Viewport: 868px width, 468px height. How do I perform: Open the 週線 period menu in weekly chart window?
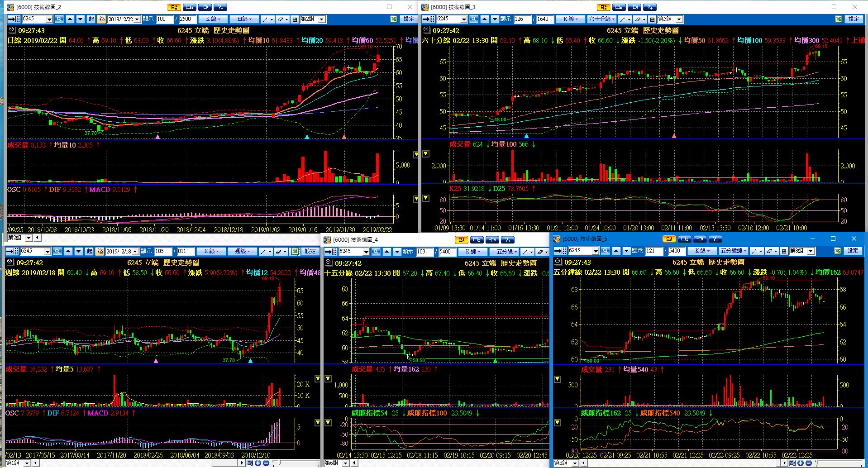click(x=242, y=251)
